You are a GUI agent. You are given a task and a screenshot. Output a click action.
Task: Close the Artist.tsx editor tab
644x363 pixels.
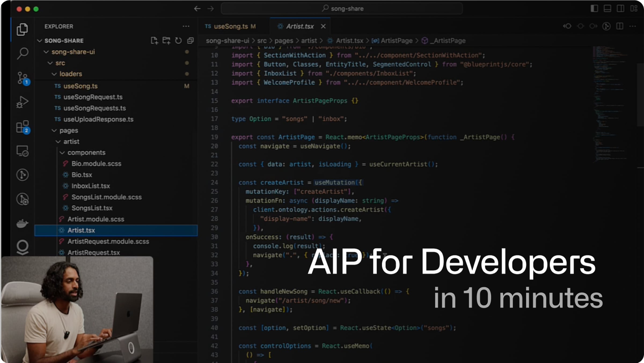[x=323, y=26]
